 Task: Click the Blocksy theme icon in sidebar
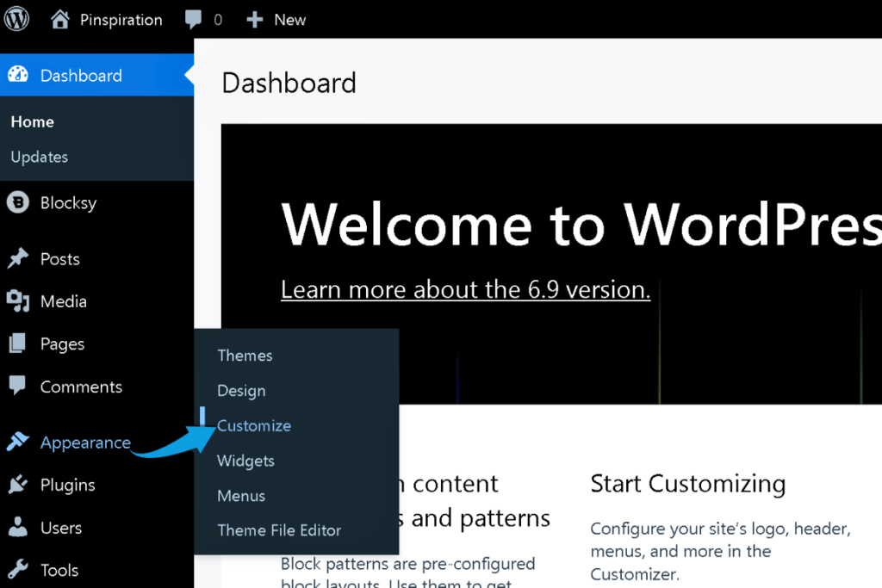(19, 202)
